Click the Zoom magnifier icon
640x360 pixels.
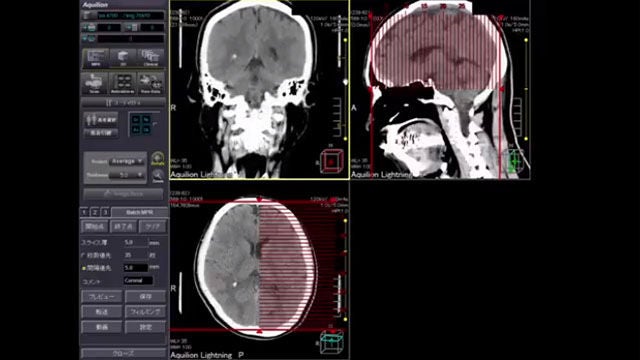(158, 176)
